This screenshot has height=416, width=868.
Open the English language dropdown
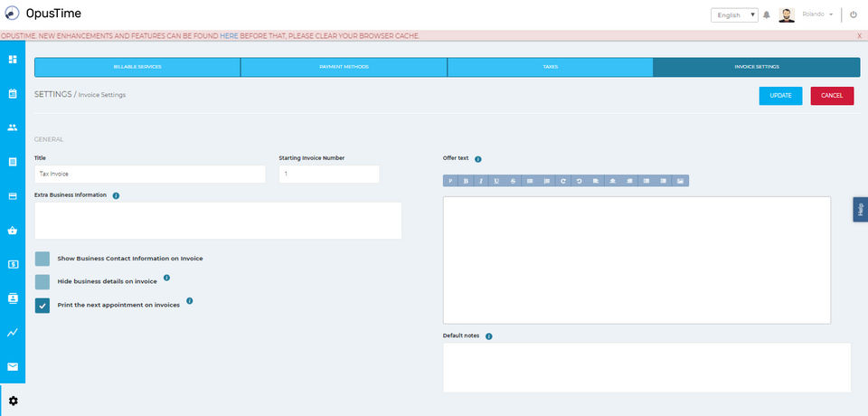click(x=734, y=15)
